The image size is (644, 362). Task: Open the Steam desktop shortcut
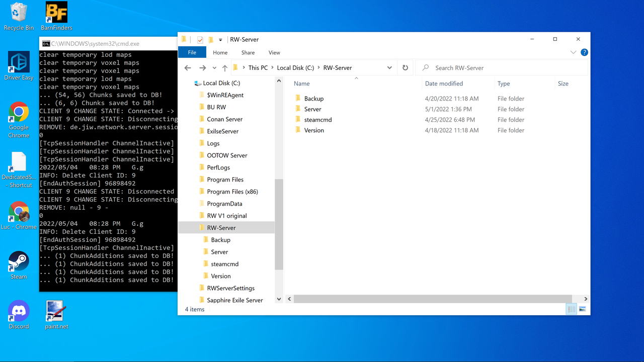(x=19, y=265)
